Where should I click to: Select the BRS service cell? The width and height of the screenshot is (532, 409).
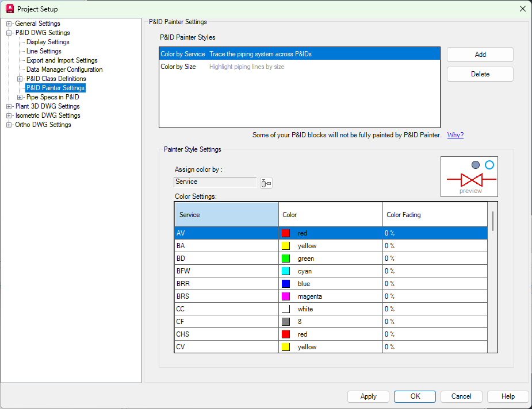227,296
